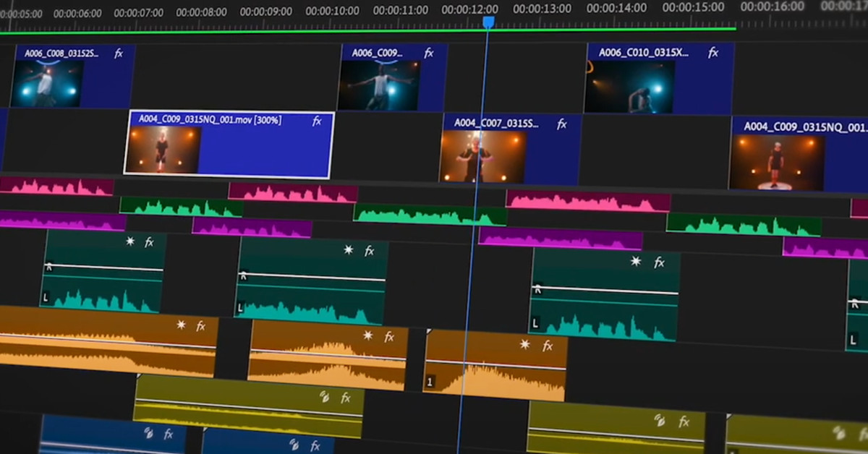Click the fx badge on A006_C009 clip
Screen dimensions: 868x454
[x=429, y=53]
